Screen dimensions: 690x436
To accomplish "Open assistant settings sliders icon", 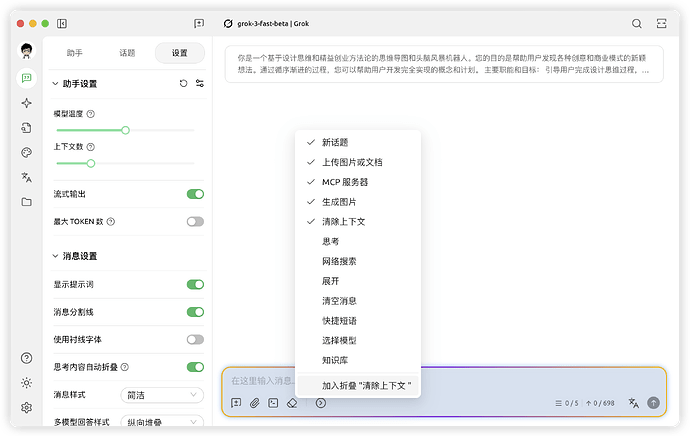I will (x=200, y=83).
